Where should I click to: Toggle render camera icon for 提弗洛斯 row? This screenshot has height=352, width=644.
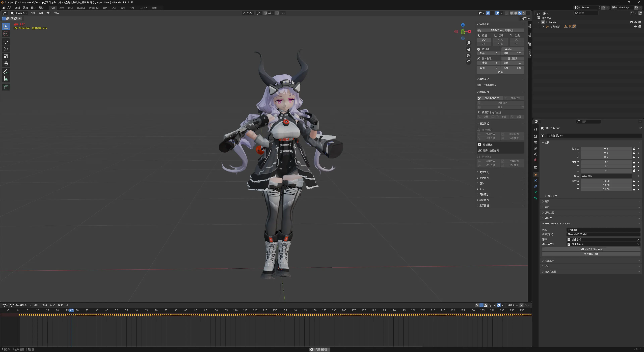click(640, 26)
